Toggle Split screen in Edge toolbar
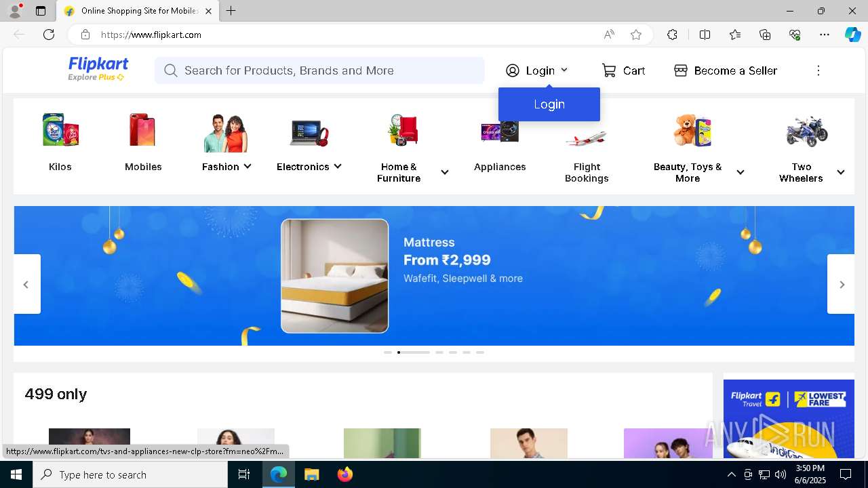This screenshot has height=488, width=868. pos(705,35)
